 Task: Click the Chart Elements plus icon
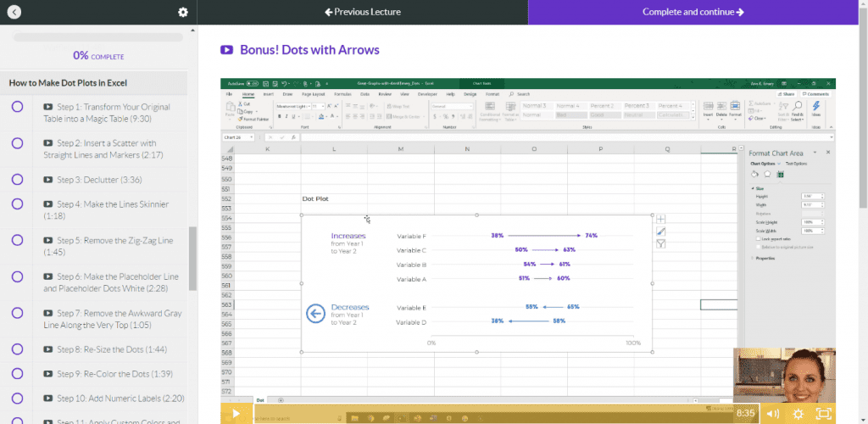(660, 219)
